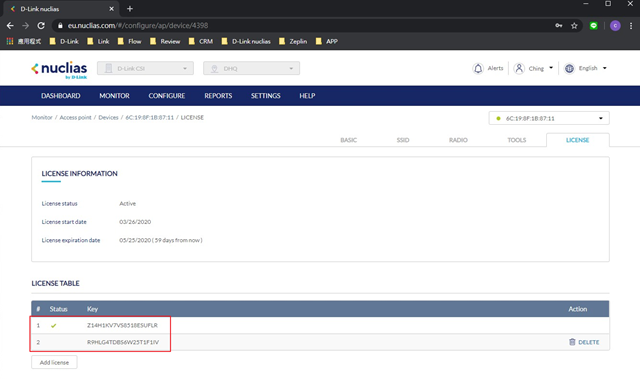This screenshot has height=379, width=640.
Task: Bookmark this page with the star icon
Action: (x=574, y=26)
